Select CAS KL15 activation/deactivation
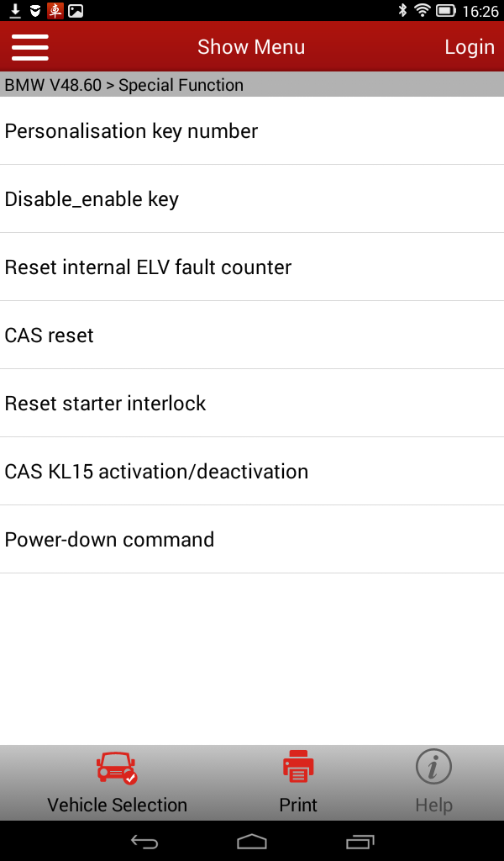This screenshot has height=861, width=504. pyautogui.click(x=252, y=471)
